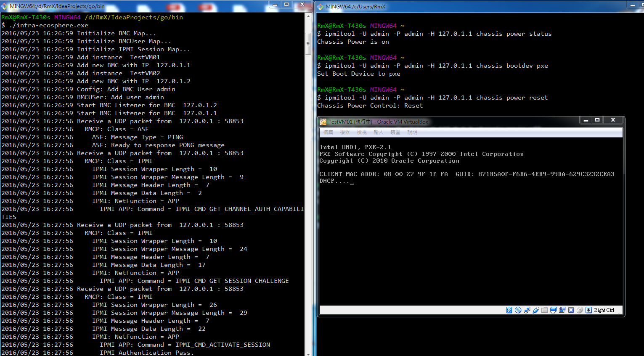The image size is (644, 356).
Task: Click the keyboard capture arrow icon beside Right Ctrl
Action: click(588, 310)
